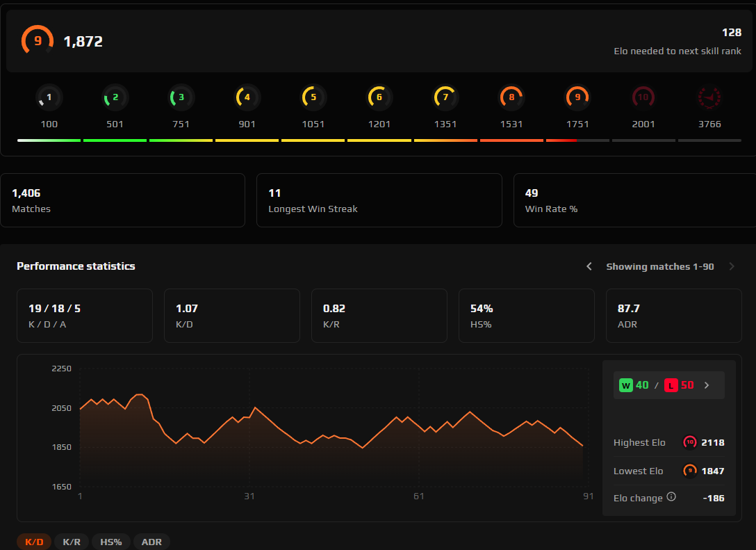Click the level 9 badge beside Lowest Elo

coord(690,471)
